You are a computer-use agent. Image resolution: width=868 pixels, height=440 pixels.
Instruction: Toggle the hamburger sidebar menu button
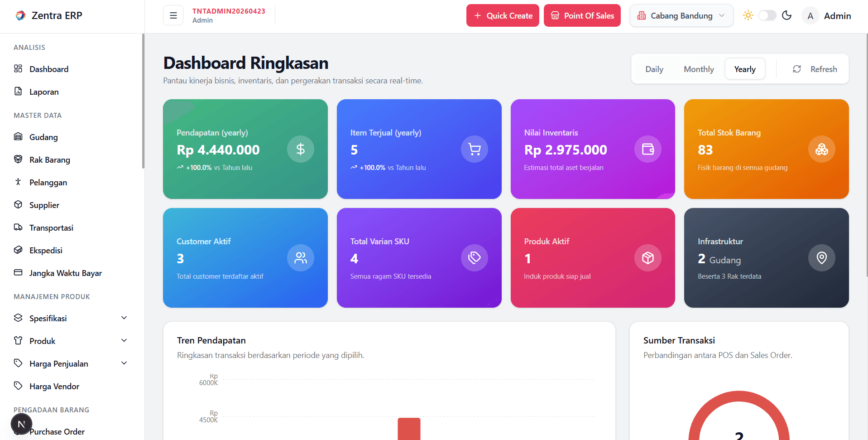(173, 15)
